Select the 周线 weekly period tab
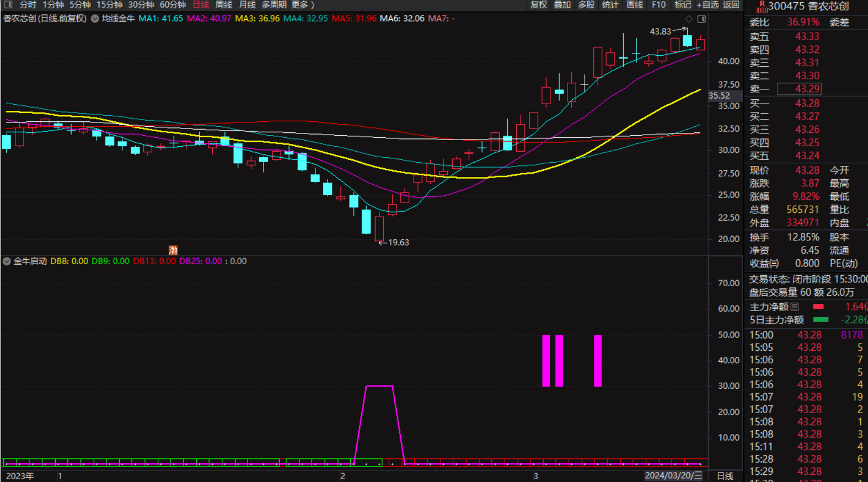868x482 pixels. tap(223, 5)
